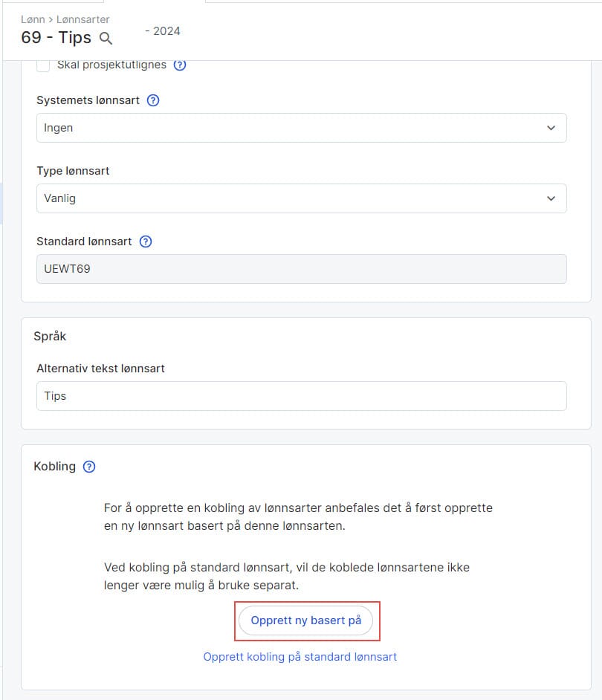Click the search icon beside "69 - Tips"

106,39
